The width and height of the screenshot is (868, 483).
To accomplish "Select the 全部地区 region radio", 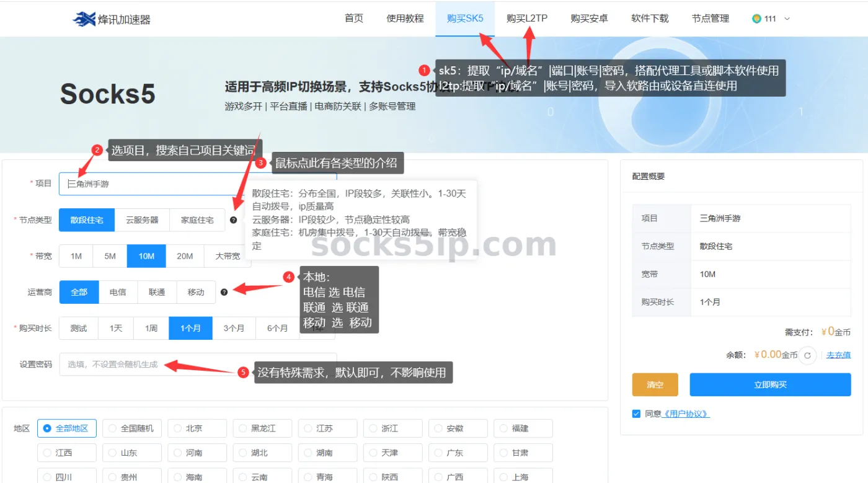I will pyautogui.click(x=66, y=428).
